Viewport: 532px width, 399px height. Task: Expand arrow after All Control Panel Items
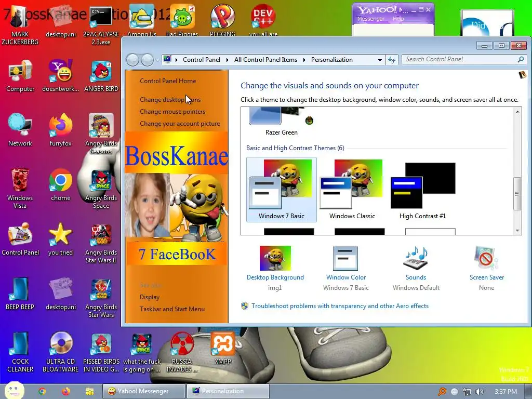[x=304, y=60]
